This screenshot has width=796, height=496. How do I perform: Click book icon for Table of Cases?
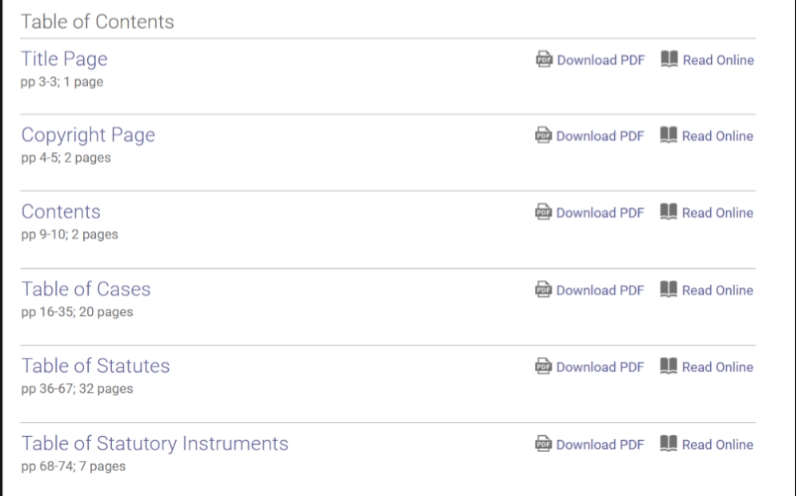tap(669, 290)
